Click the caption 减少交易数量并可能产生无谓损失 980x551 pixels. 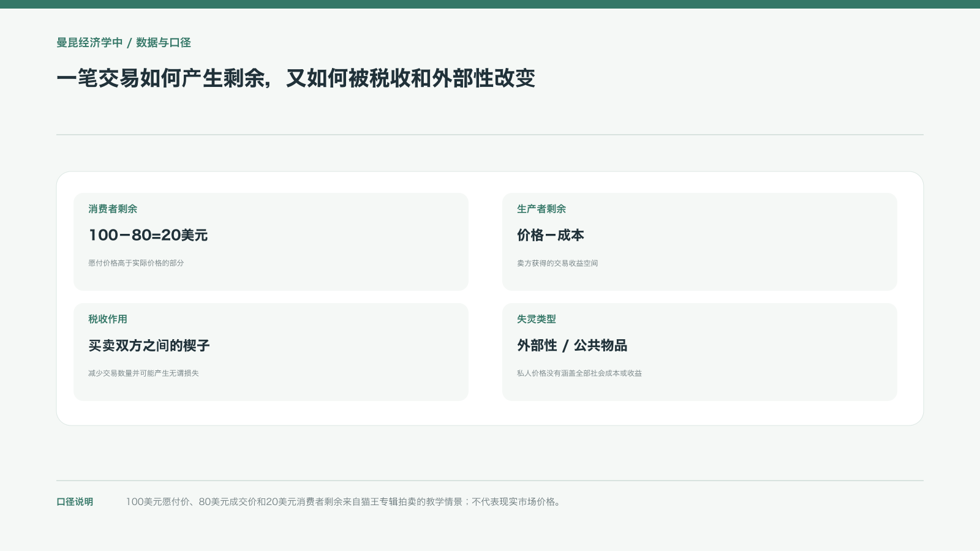(143, 373)
